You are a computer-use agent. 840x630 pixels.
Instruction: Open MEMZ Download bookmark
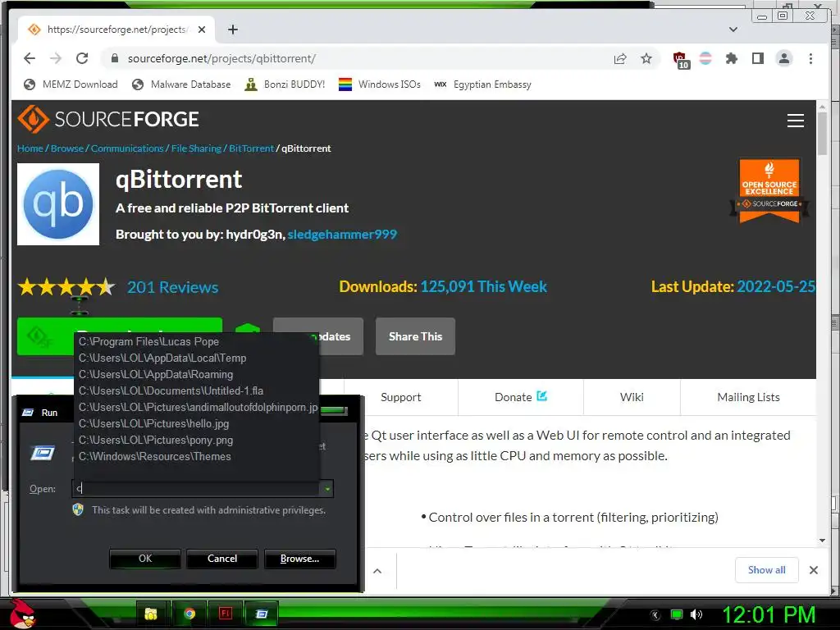coord(71,84)
